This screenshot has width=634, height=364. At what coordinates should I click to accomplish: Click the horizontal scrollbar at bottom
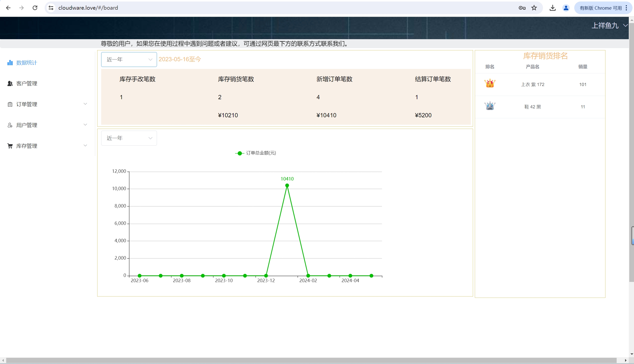pos(311,360)
